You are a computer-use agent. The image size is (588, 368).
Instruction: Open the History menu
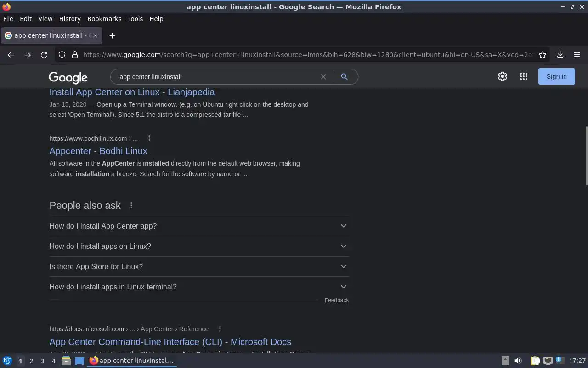click(x=70, y=19)
